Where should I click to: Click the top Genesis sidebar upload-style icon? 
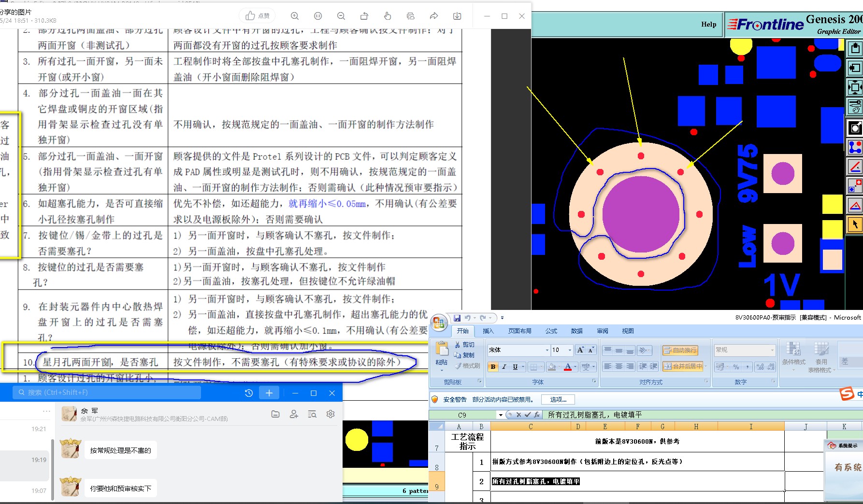(855, 48)
